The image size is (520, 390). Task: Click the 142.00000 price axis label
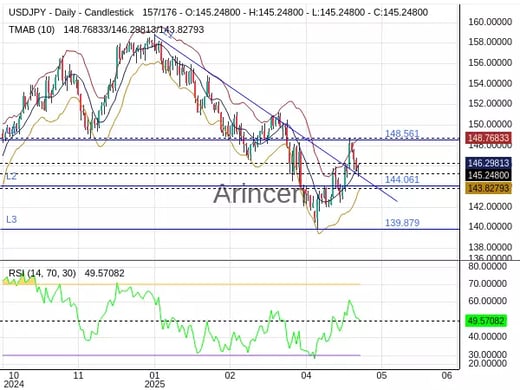pyautogui.click(x=490, y=207)
